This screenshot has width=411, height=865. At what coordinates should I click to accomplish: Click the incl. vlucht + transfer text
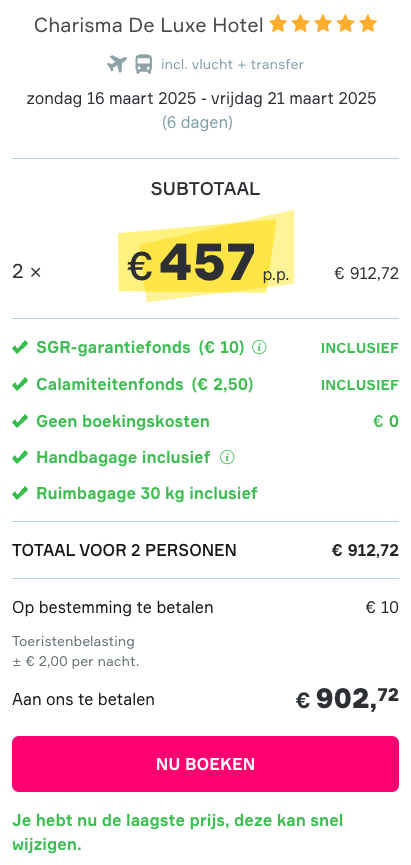[x=232, y=65]
